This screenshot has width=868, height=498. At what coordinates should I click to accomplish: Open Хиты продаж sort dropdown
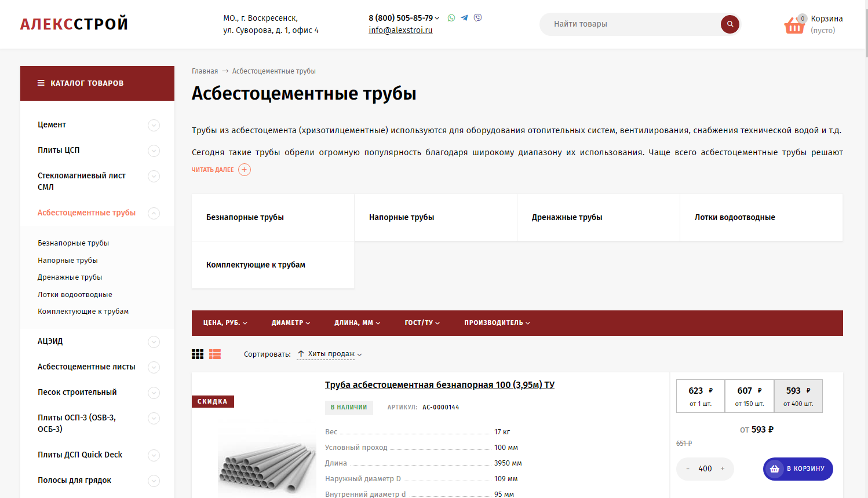(329, 354)
